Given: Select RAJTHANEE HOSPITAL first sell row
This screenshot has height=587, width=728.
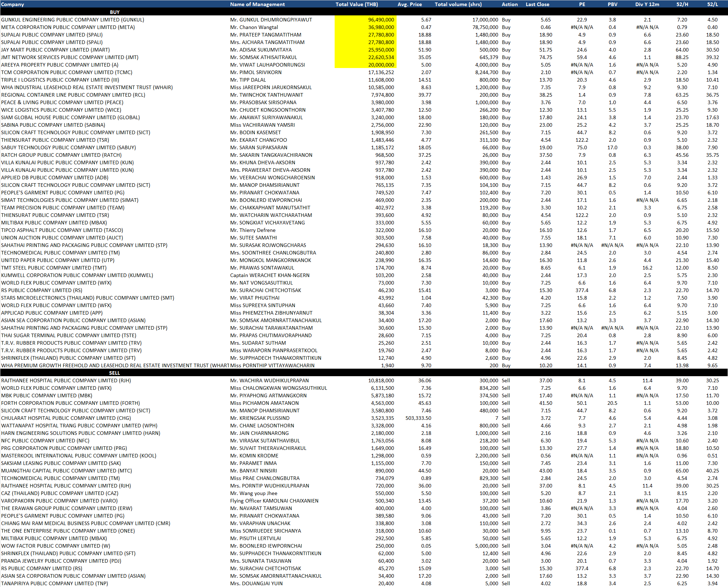Looking at the screenshot, I should pyautogui.click(x=66, y=380).
